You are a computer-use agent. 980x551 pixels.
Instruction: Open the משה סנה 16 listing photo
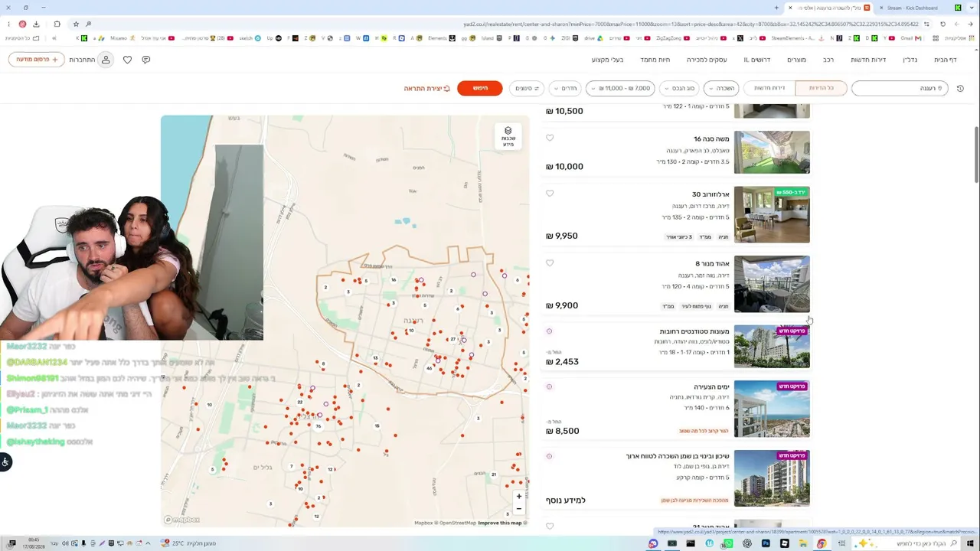point(772,152)
